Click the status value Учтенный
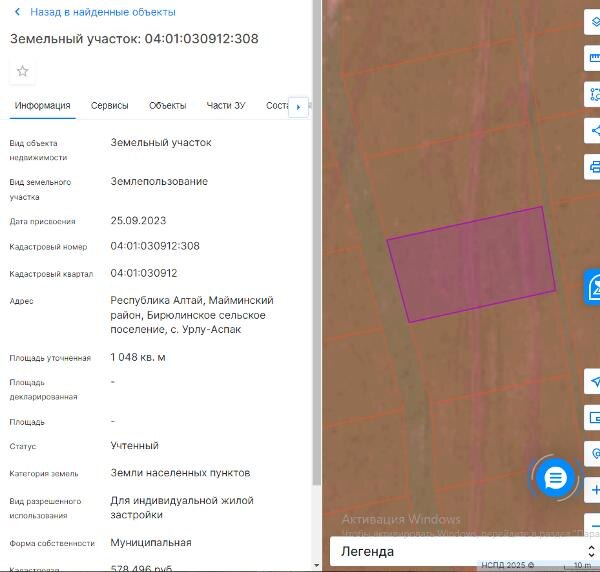Screen dimensions: 600x572 tap(134, 446)
